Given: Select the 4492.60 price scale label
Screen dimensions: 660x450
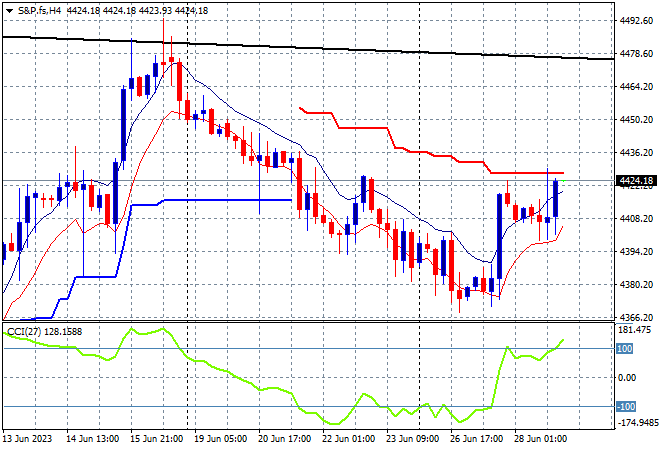Looking at the screenshot, I should 636,20.
